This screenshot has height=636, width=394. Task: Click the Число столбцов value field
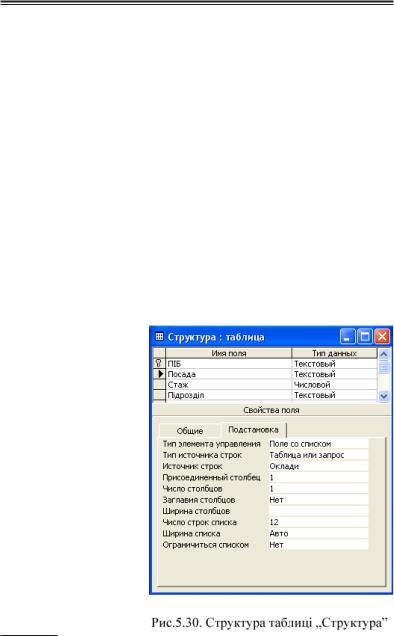pos(319,489)
